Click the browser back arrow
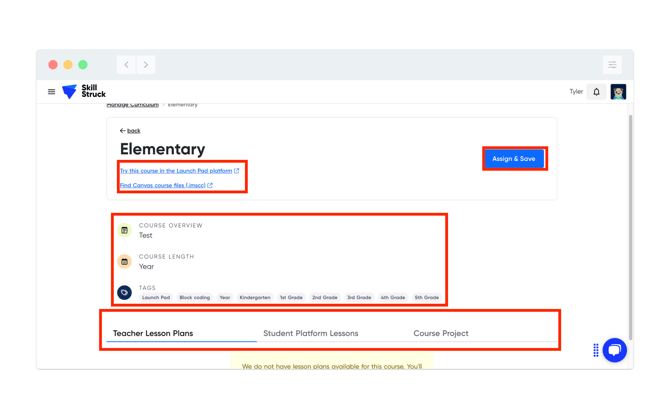Viewport: 670px width, 418px height. pyautogui.click(x=127, y=65)
